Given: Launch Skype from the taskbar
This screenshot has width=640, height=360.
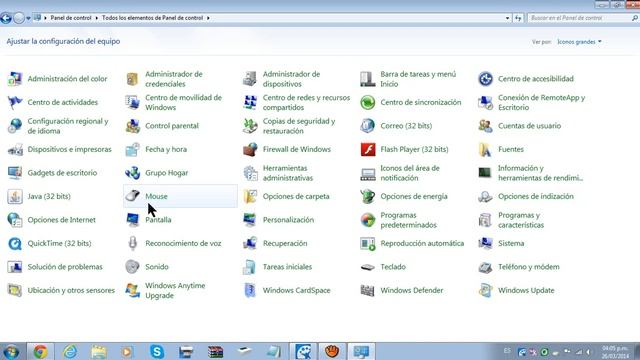Looking at the screenshot, I should coord(157,351).
